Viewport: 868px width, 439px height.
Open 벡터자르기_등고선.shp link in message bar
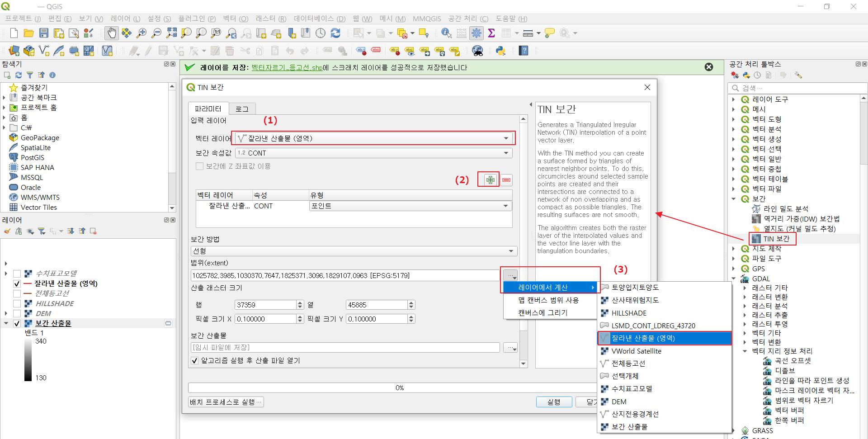point(287,67)
